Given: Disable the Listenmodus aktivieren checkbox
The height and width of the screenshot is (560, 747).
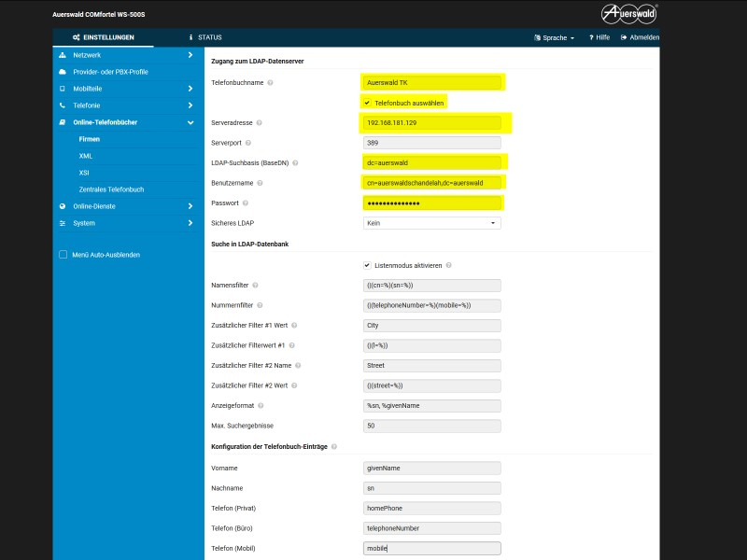Looking at the screenshot, I should 368,265.
